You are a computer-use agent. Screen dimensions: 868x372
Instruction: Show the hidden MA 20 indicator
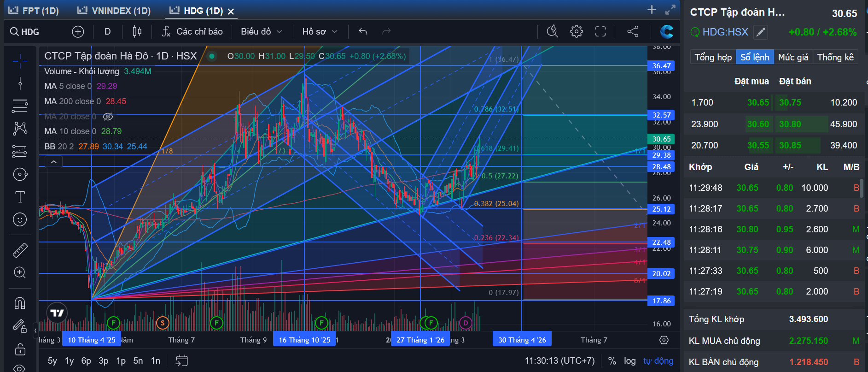pyautogui.click(x=108, y=117)
